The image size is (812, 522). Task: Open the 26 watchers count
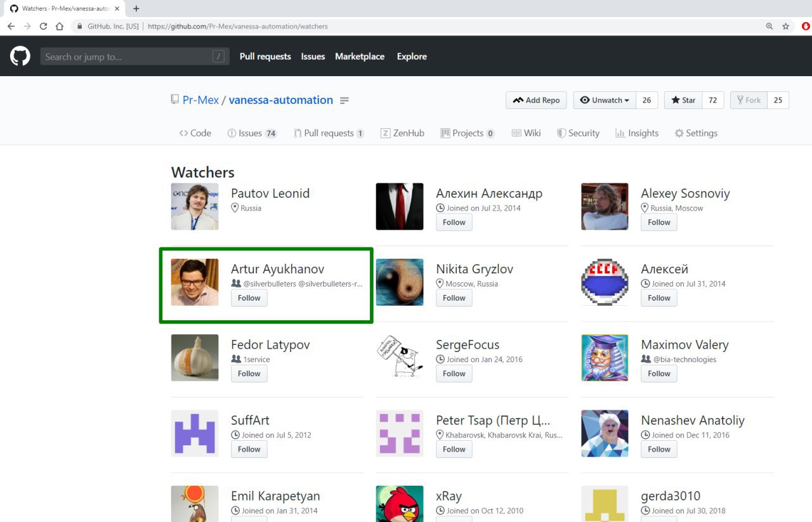(x=646, y=100)
